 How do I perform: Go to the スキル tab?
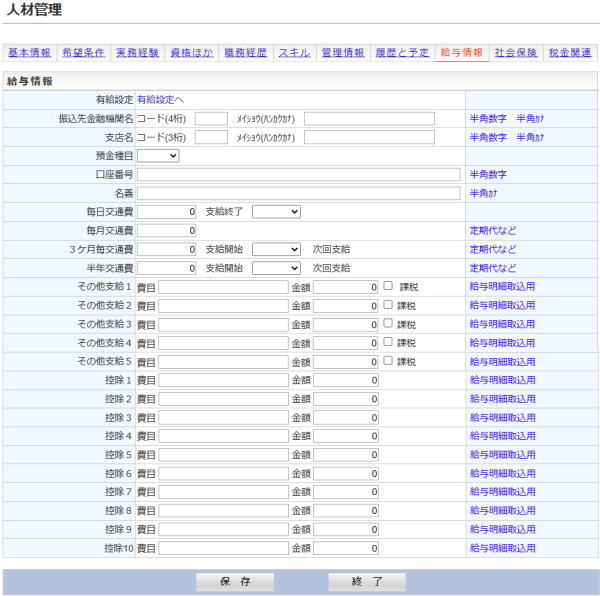(x=293, y=52)
